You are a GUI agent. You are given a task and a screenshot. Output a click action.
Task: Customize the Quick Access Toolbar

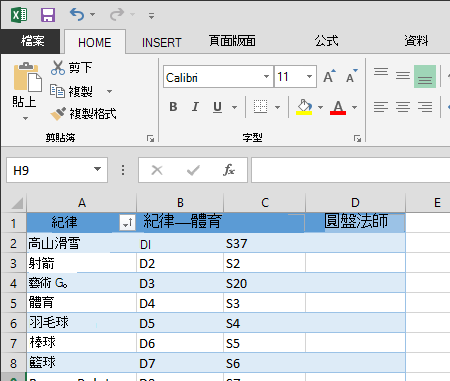(151, 16)
